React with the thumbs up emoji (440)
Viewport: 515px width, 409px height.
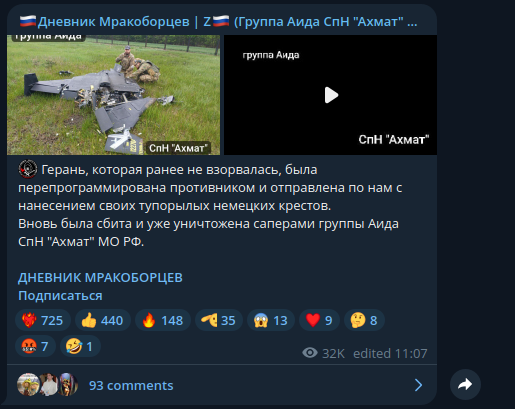103,320
